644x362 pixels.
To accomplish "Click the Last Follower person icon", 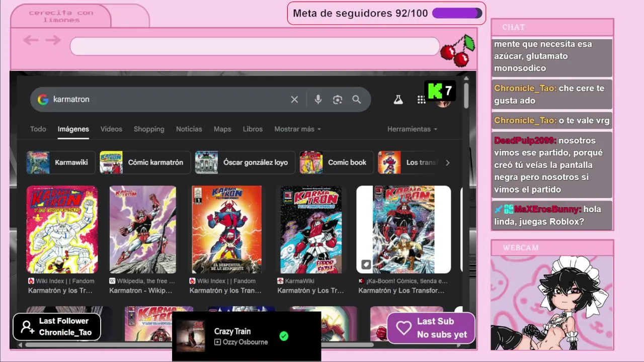I will pyautogui.click(x=27, y=327).
